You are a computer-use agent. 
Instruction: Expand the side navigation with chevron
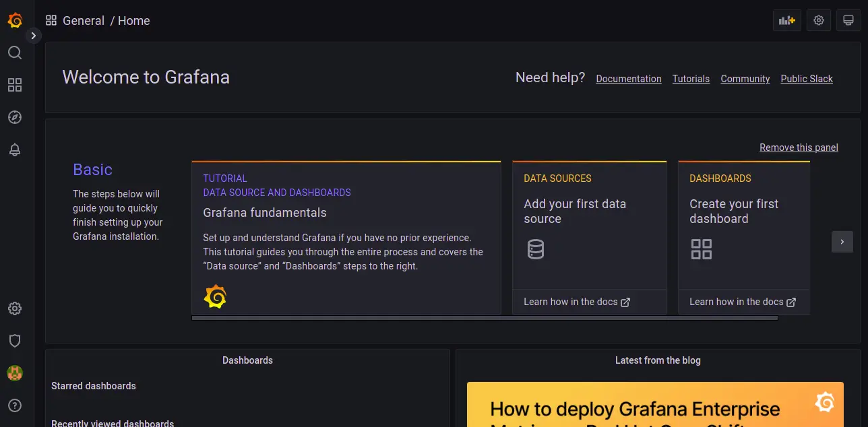34,36
